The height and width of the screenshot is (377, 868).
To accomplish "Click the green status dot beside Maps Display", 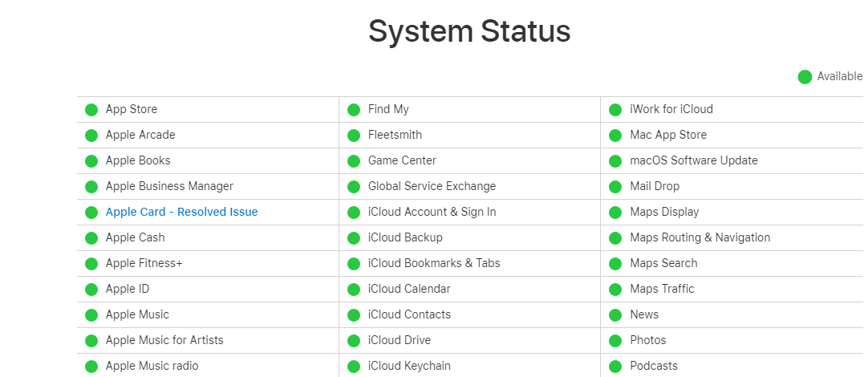I will coord(615,212).
